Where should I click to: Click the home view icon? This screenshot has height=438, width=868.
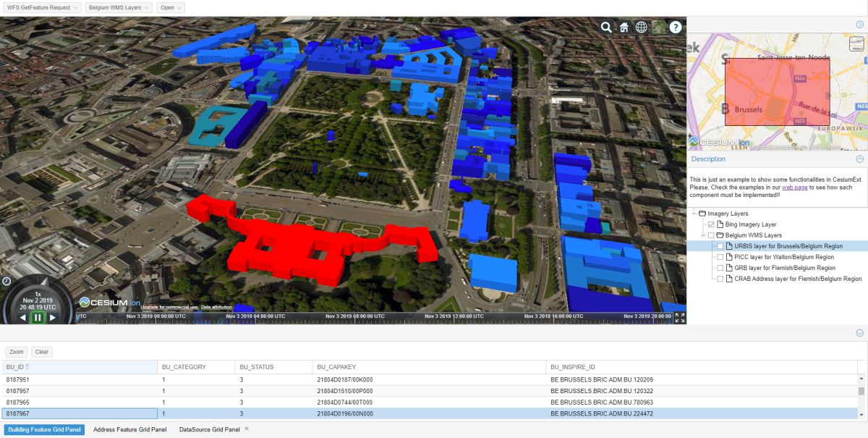(624, 27)
